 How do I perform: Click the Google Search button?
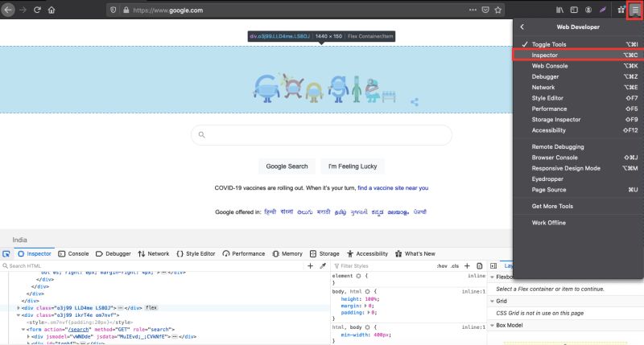coord(287,166)
